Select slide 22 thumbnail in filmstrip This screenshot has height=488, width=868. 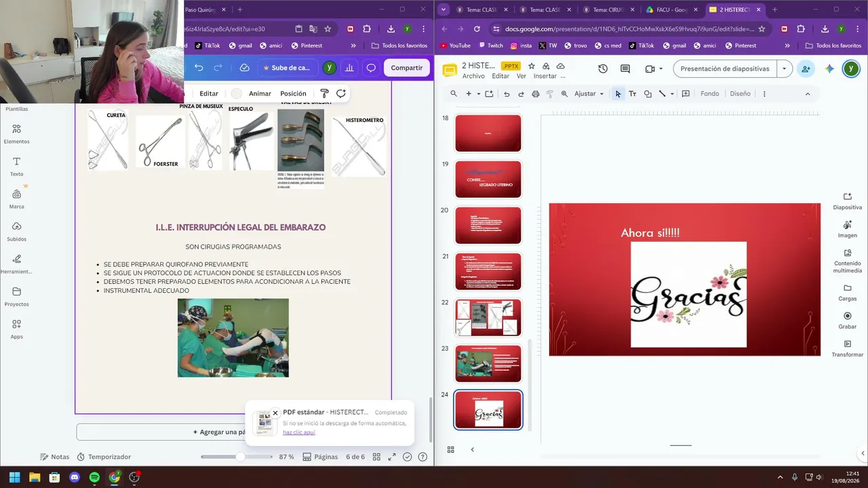(488, 317)
